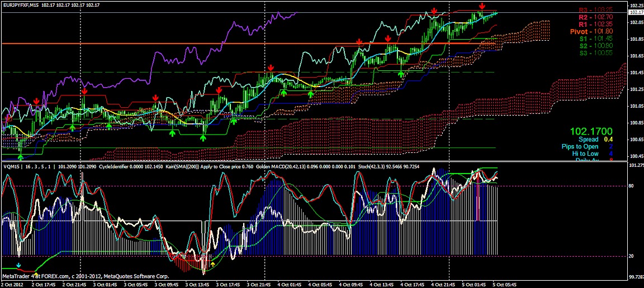Click the Pips to Open readout

point(588,146)
